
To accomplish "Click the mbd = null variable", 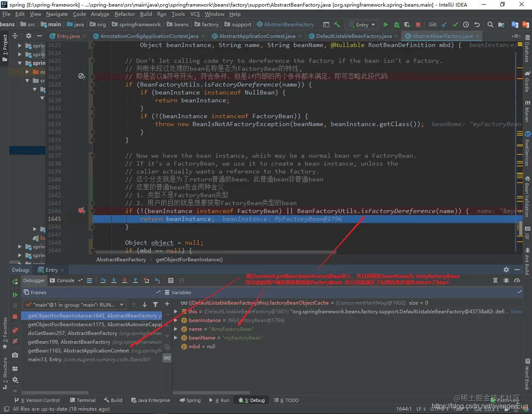I will pyautogui.click(x=202, y=346).
